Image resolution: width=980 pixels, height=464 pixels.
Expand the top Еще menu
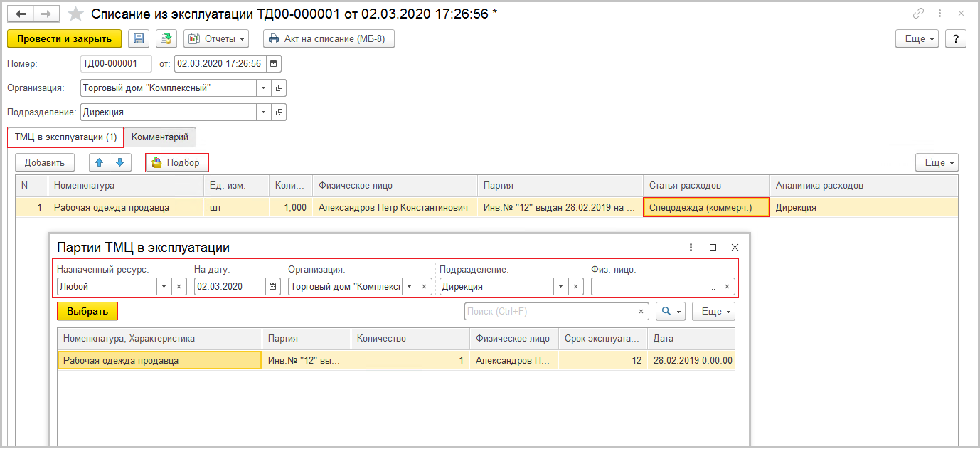[x=917, y=38]
